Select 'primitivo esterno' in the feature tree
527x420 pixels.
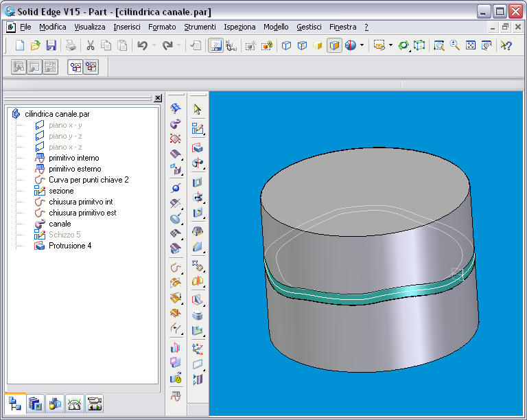tap(75, 169)
